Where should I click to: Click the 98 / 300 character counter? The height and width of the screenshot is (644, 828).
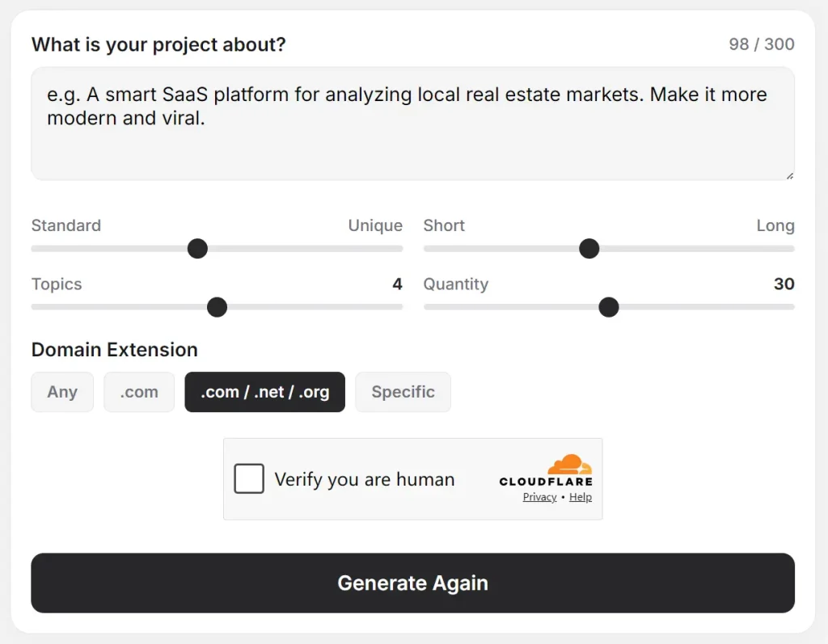pyautogui.click(x=760, y=44)
